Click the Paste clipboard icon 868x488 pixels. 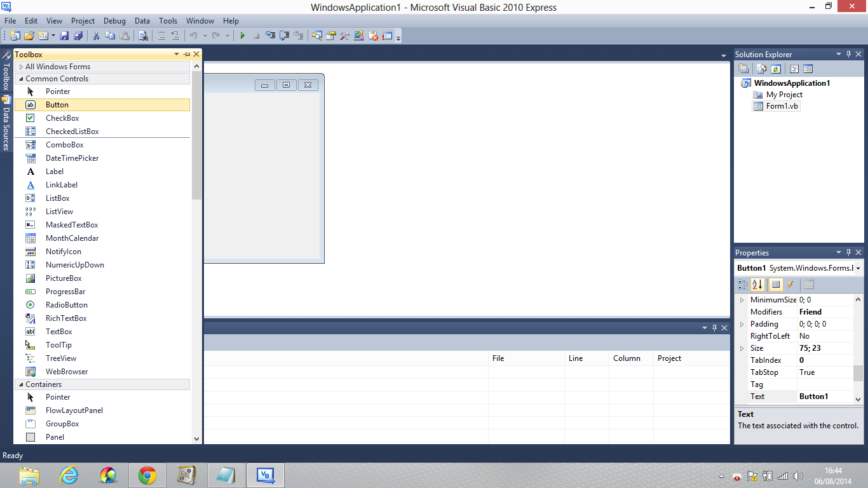[x=125, y=36]
